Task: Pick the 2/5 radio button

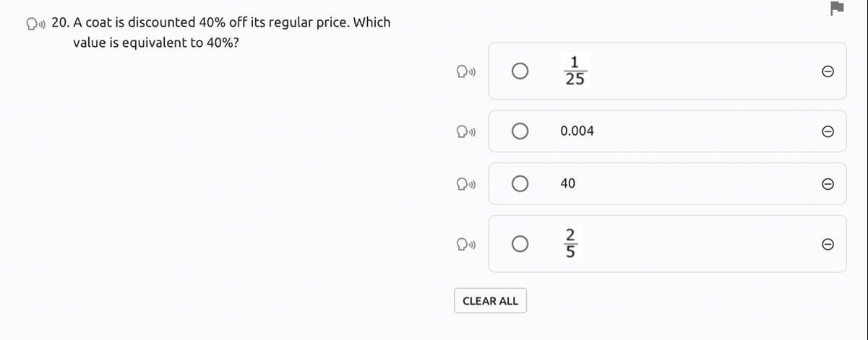Action: [520, 244]
